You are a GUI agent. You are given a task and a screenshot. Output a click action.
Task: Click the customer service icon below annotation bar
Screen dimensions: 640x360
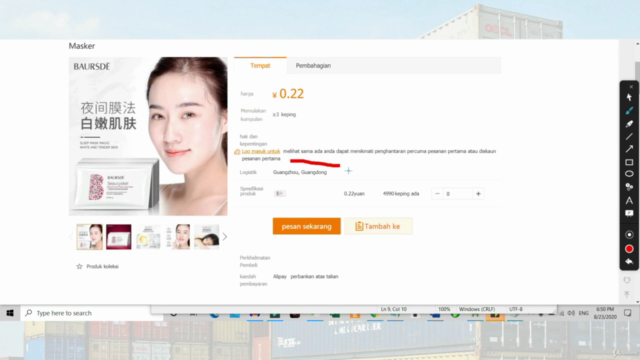tap(627, 280)
